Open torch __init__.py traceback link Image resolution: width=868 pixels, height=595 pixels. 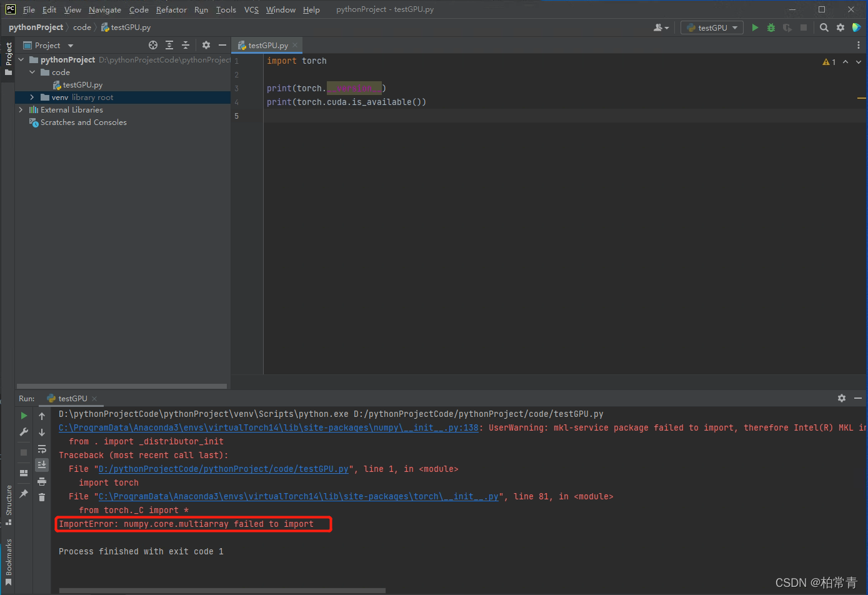click(299, 497)
